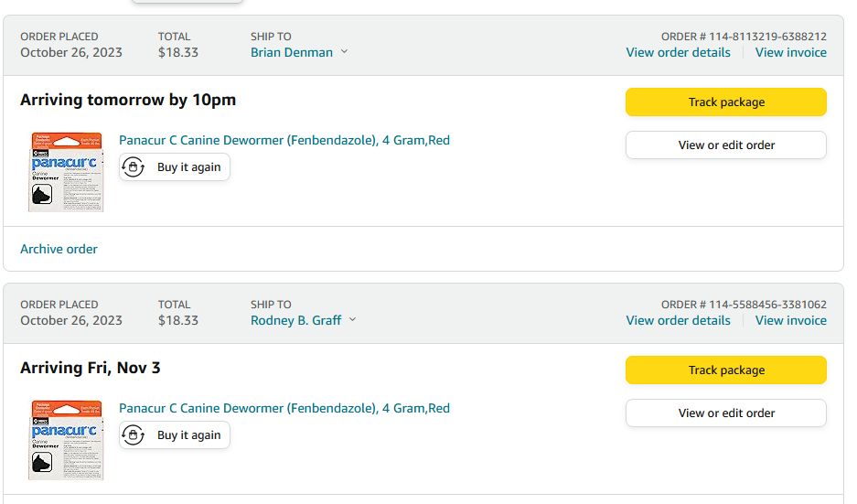This screenshot has height=504, width=857.
Task: Click View or edit order for Brian Denman's order
Action: tap(725, 145)
